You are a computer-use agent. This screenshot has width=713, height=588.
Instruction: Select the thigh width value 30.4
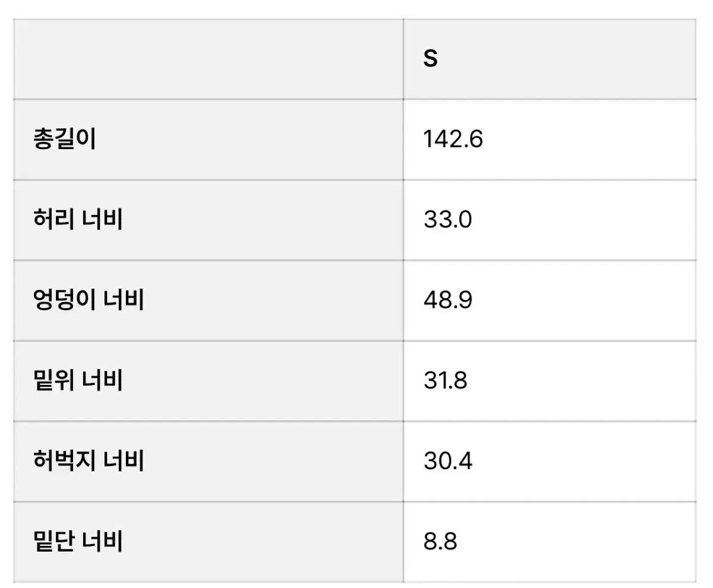448,461
